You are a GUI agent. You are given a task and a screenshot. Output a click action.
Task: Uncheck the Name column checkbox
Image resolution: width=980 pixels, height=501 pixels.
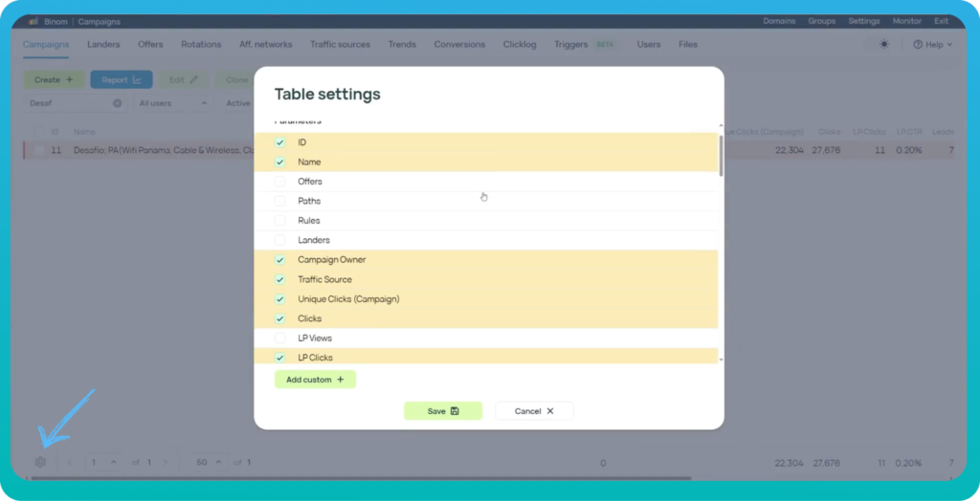point(280,162)
